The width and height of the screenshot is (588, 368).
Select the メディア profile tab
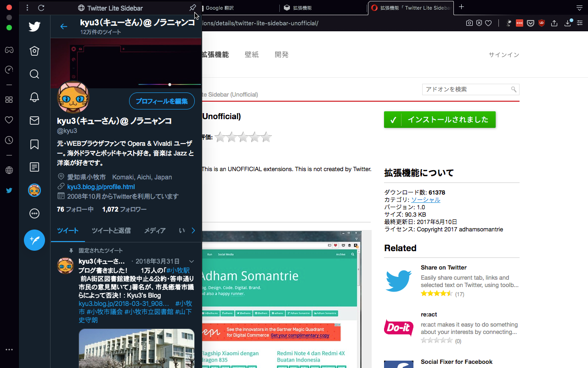point(155,230)
